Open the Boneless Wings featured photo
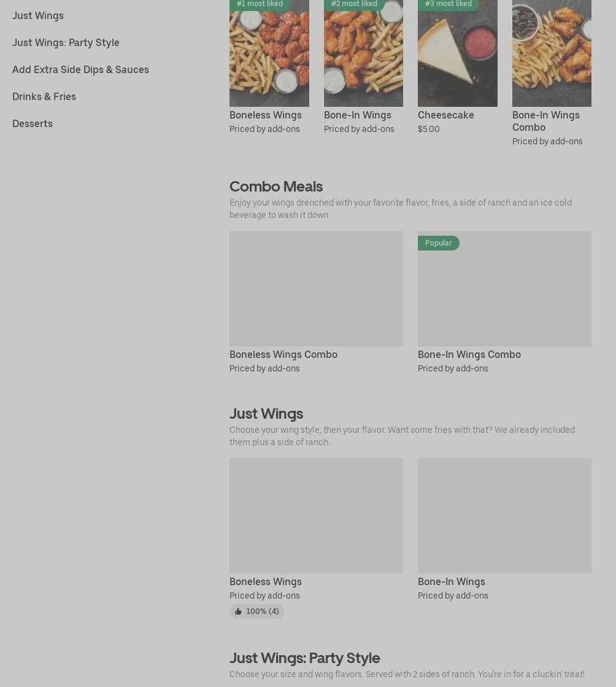The image size is (616, 687). click(269, 53)
